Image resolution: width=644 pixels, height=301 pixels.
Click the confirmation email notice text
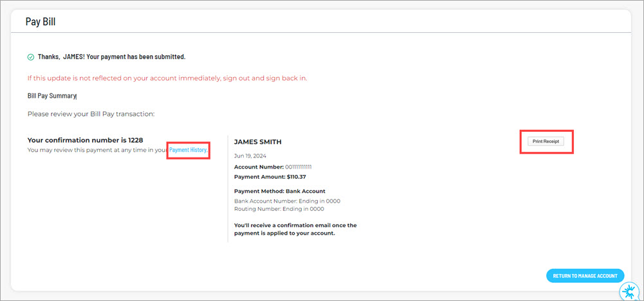click(x=295, y=229)
